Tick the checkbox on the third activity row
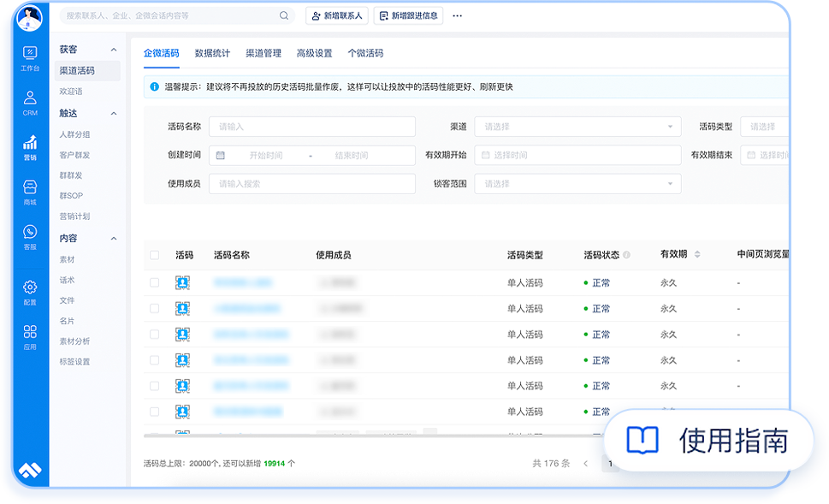Image resolution: width=829 pixels, height=504 pixels. click(x=155, y=334)
